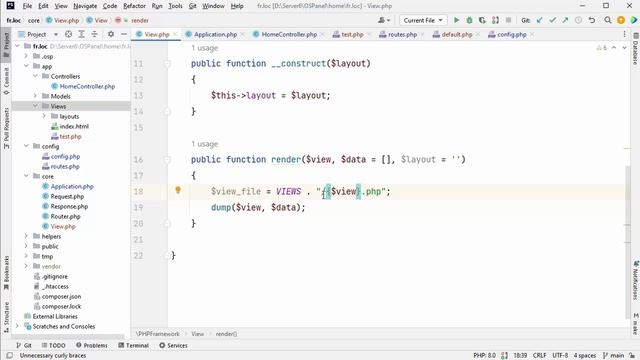The width and height of the screenshot is (640, 360).
Task: Open the File menu
Action: pyautogui.click(x=27, y=6)
